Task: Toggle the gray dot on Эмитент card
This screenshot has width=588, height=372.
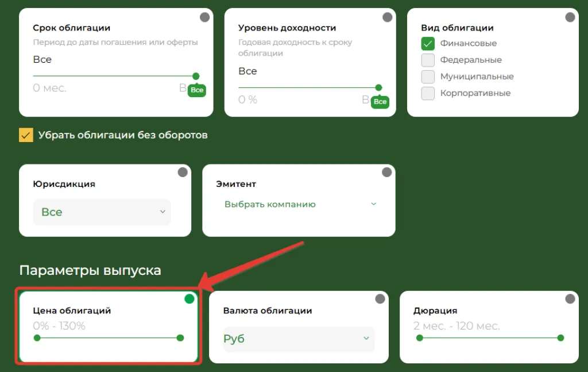Action: coord(386,172)
